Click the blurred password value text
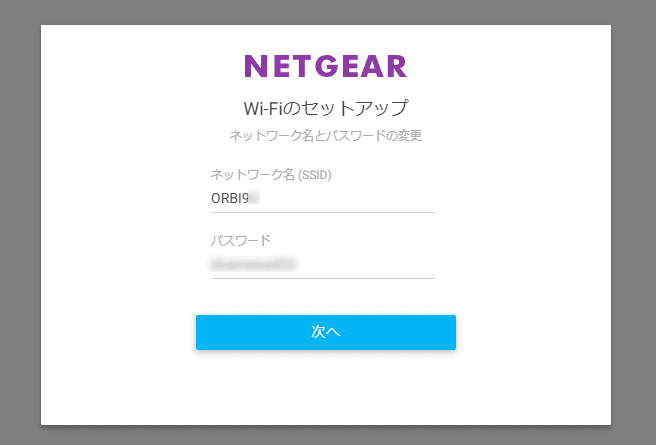 (x=255, y=264)
